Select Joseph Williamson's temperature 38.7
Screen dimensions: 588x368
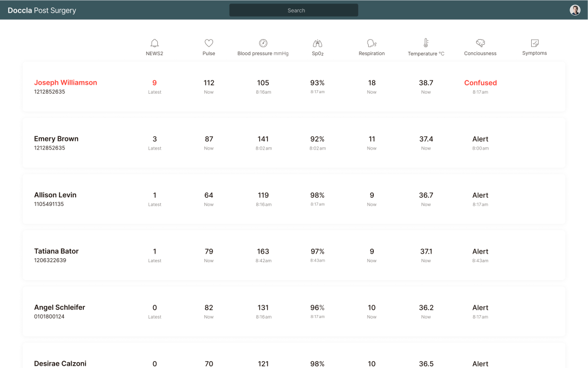(x=426, y=83)
